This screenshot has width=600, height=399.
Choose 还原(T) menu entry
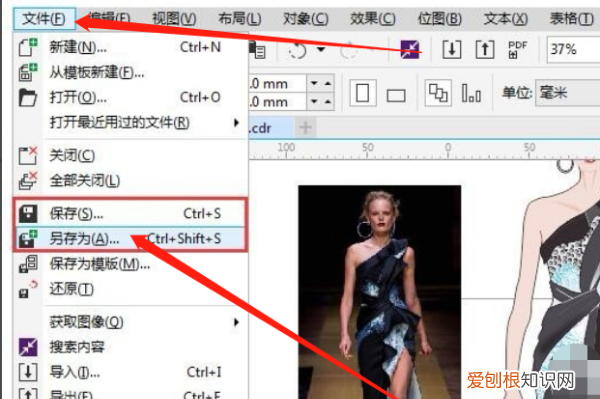click(x=130, y=289)
